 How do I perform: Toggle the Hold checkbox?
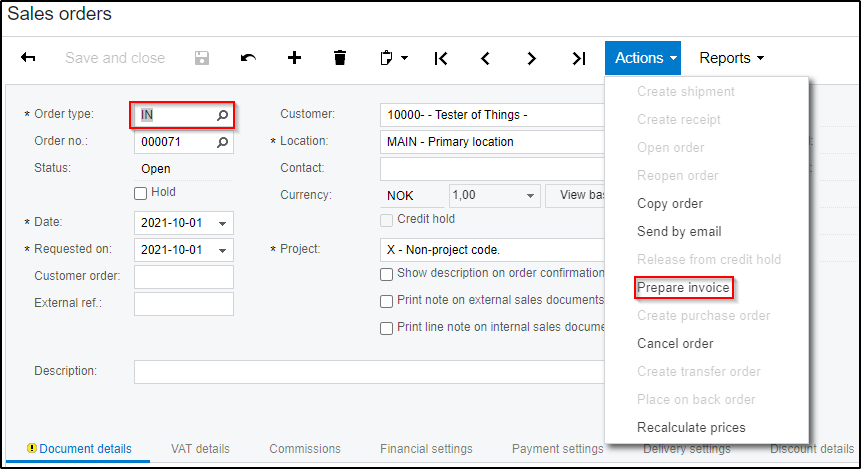[140, 192]
